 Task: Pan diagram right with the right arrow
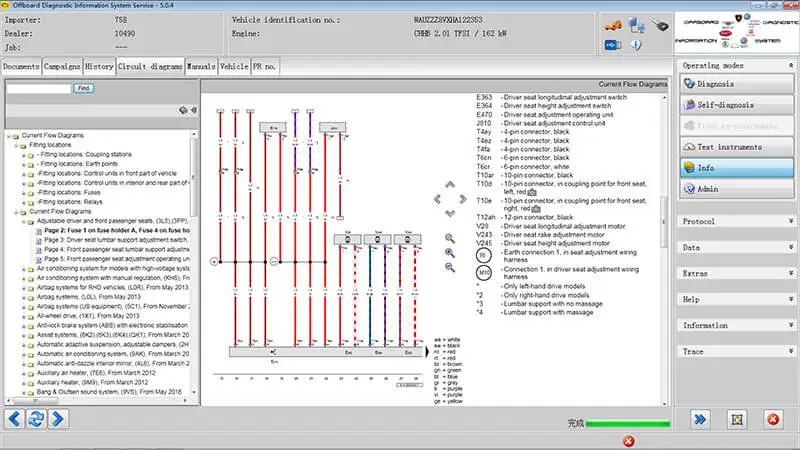tap(463, 199)
